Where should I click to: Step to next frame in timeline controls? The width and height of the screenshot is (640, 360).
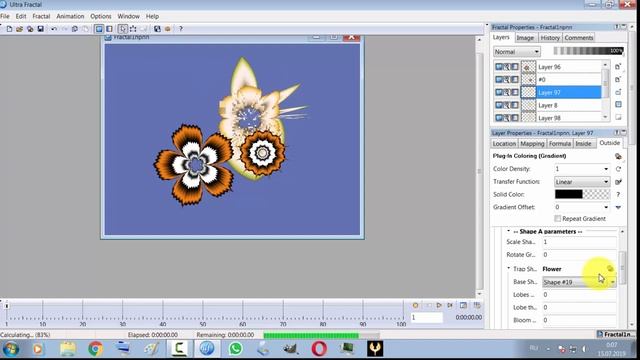pyautogui.click(x=450, y=305)
